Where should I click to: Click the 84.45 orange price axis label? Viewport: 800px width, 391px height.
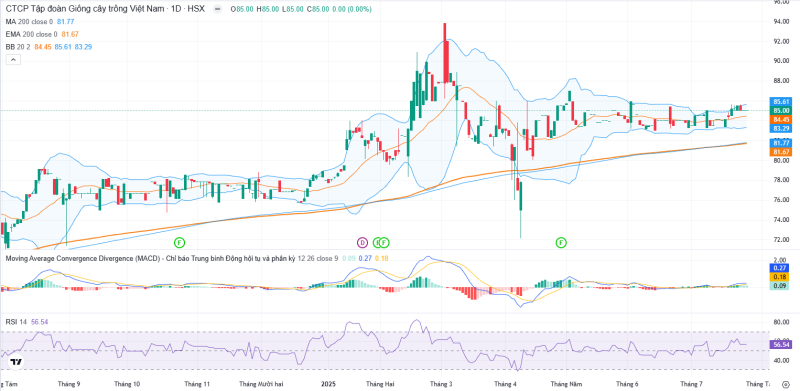[x=781, y=119]
